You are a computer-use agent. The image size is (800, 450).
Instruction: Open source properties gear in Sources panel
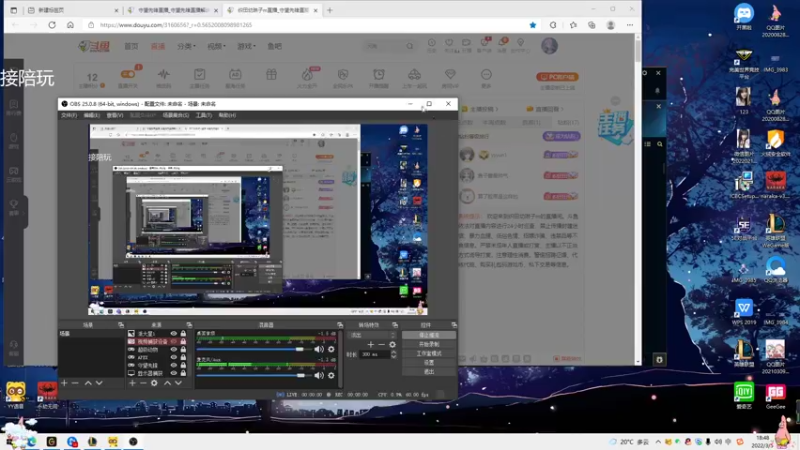tap(154, 383)
